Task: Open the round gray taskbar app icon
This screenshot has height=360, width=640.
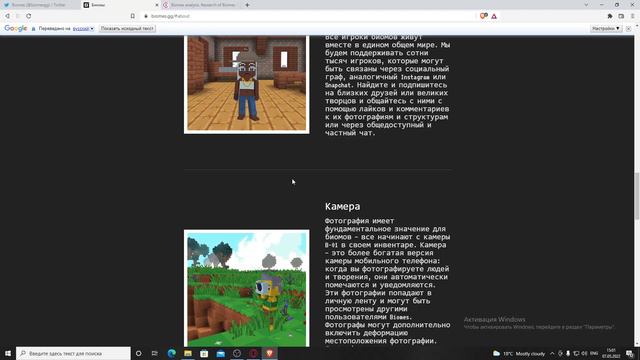Action: pos(237,353)
